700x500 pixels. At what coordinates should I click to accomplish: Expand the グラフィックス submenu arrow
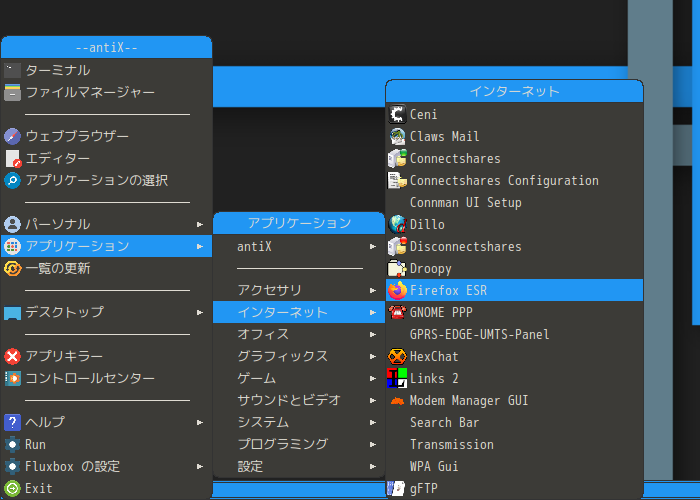373,357
